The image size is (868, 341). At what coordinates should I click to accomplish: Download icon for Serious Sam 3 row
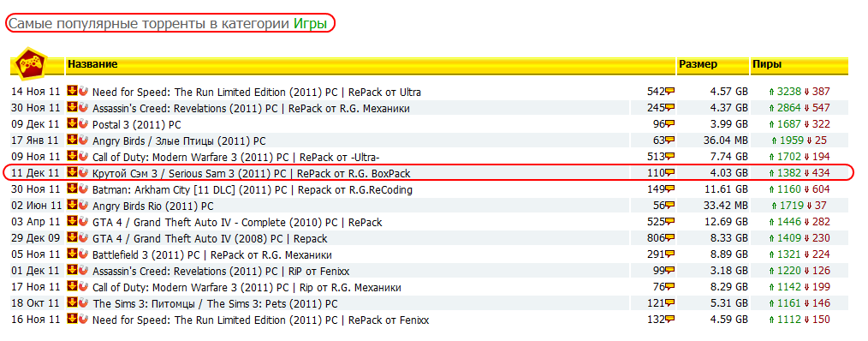[x=72, y=172]
